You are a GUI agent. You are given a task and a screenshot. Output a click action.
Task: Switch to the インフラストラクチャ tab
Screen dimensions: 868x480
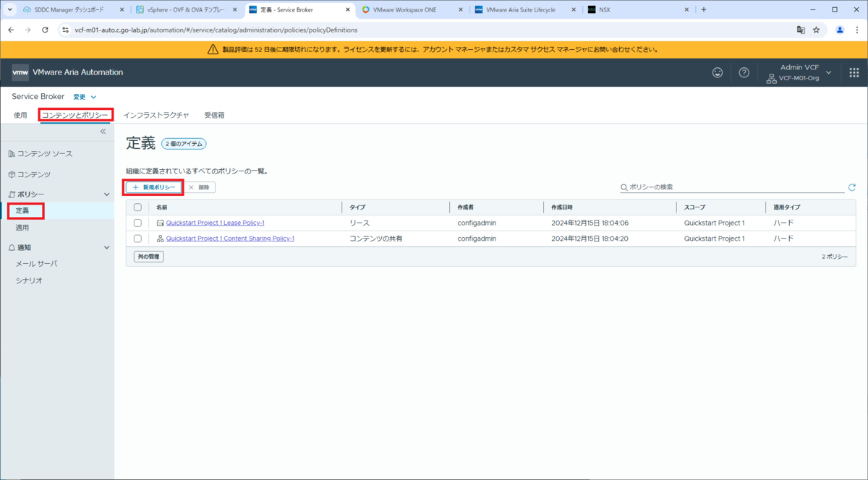click(x=156, y=115)
